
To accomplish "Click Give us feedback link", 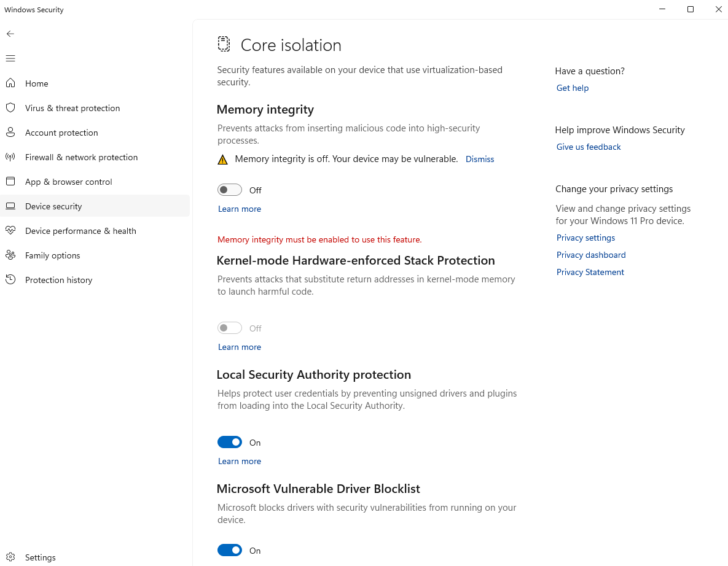I will 589,147.
